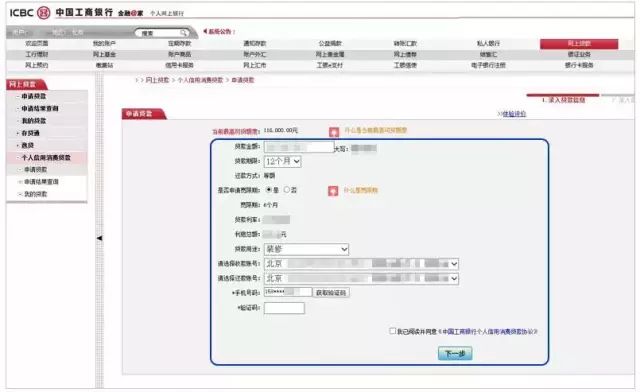Click the red help icon beside grace period question
Image resolution: width=640 pixels, height=392 pixels.
333,191
